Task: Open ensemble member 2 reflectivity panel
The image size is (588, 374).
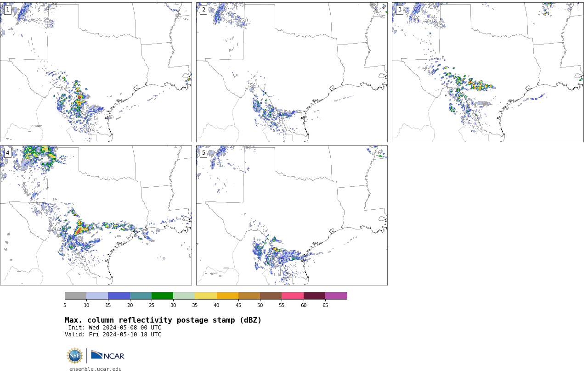Action: pyautogui.click(x=292, y=72)
